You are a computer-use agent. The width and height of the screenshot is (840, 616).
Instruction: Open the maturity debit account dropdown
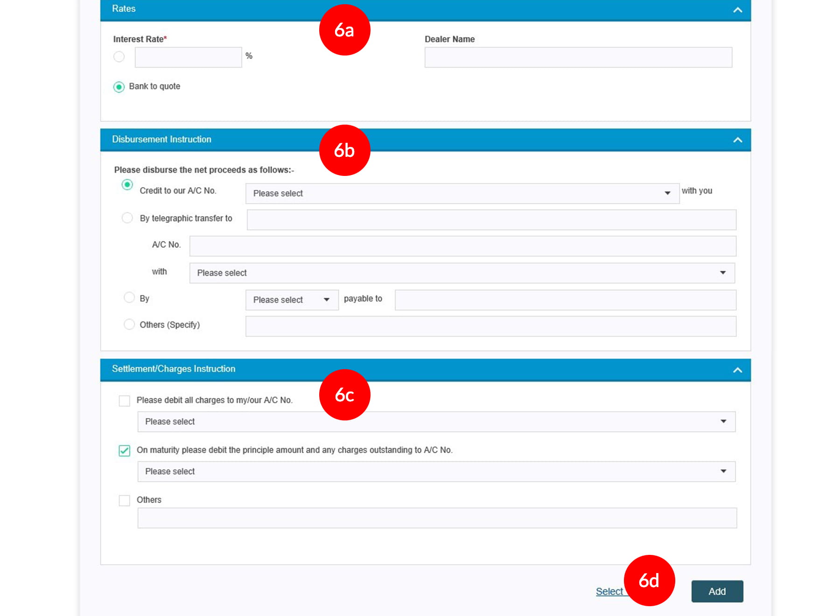click(436, 472)
